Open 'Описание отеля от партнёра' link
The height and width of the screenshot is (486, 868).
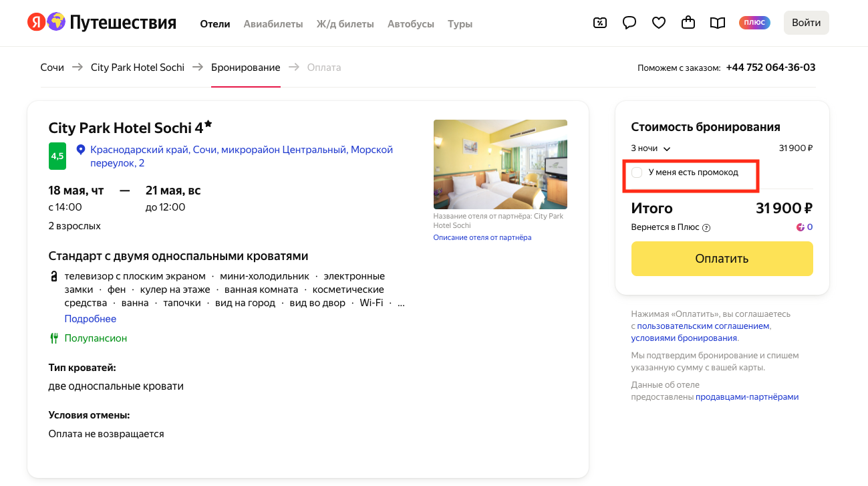coord(482,237)
